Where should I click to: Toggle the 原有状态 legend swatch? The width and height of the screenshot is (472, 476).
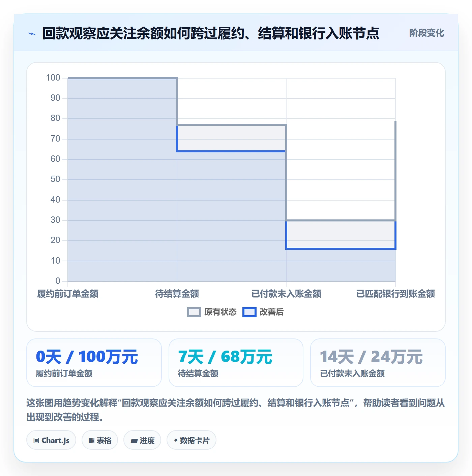194,312
